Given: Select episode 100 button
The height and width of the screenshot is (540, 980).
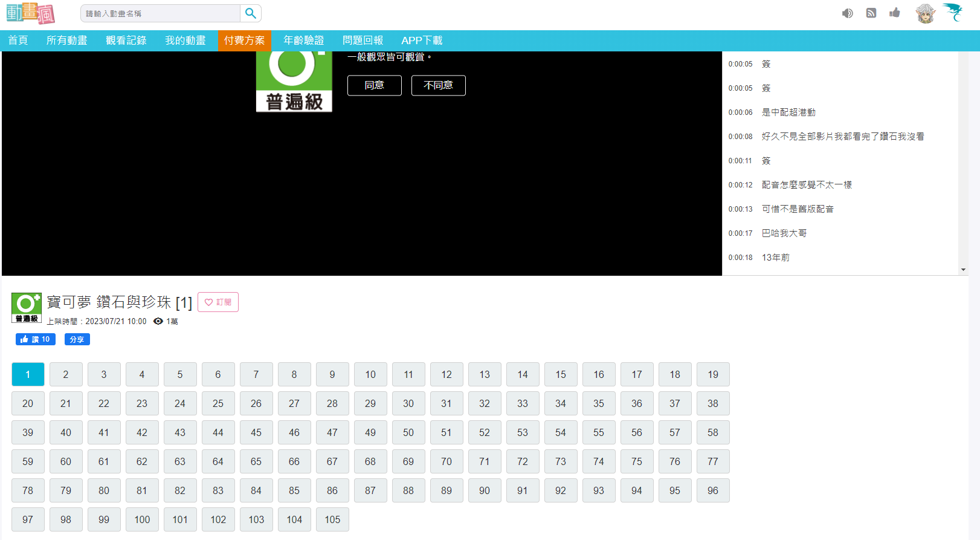Looking at the screenshot, I should [x=142, y=519].
